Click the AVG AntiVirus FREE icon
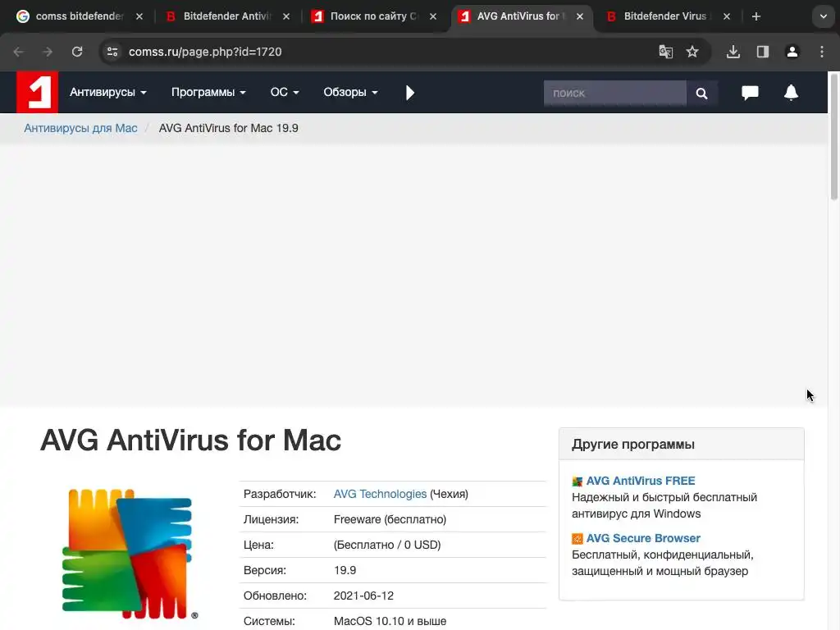This screenshot has width=840, height=630. coord(577,482)
